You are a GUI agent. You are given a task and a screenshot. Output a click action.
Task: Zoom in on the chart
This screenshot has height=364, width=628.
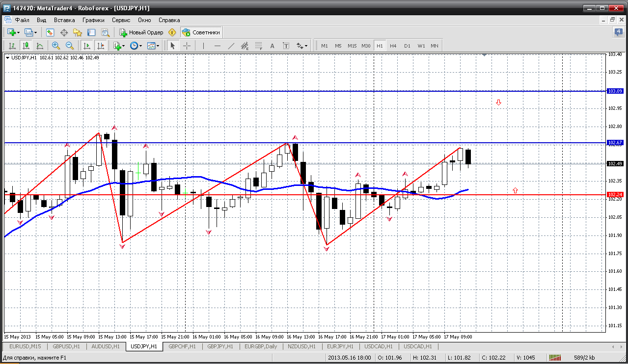pos(55,46)
